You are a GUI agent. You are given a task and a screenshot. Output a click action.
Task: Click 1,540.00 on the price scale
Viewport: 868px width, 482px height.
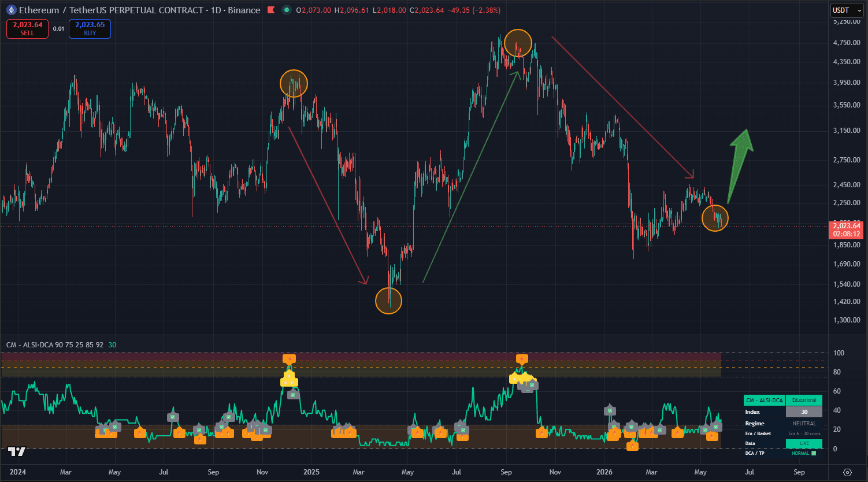(845, 284)
